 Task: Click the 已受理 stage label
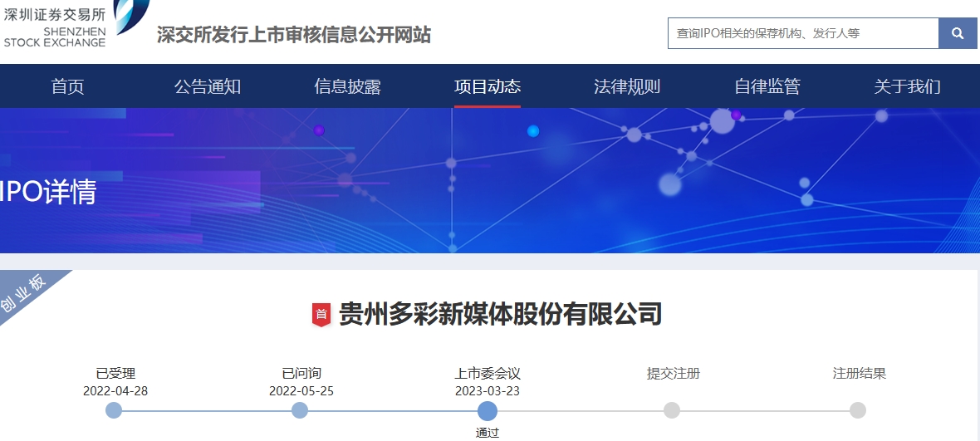115,374
